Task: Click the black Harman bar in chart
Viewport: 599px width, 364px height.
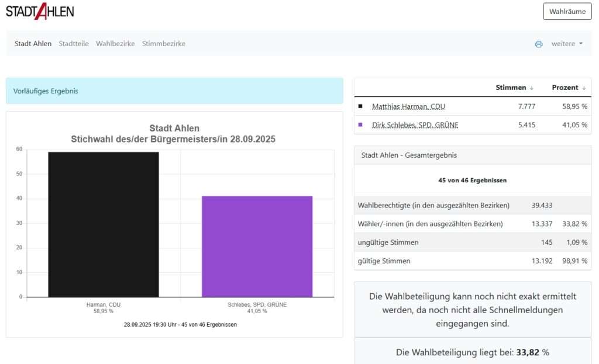Action: (x=104, y=224)
